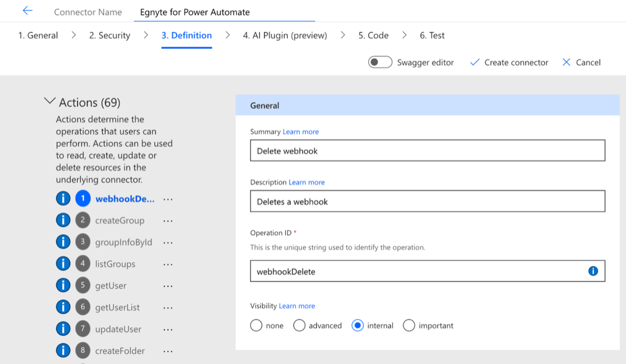This screenshot has width=626, height=364.
Task: Select createGroup action
Action: (x=120, y=221)
